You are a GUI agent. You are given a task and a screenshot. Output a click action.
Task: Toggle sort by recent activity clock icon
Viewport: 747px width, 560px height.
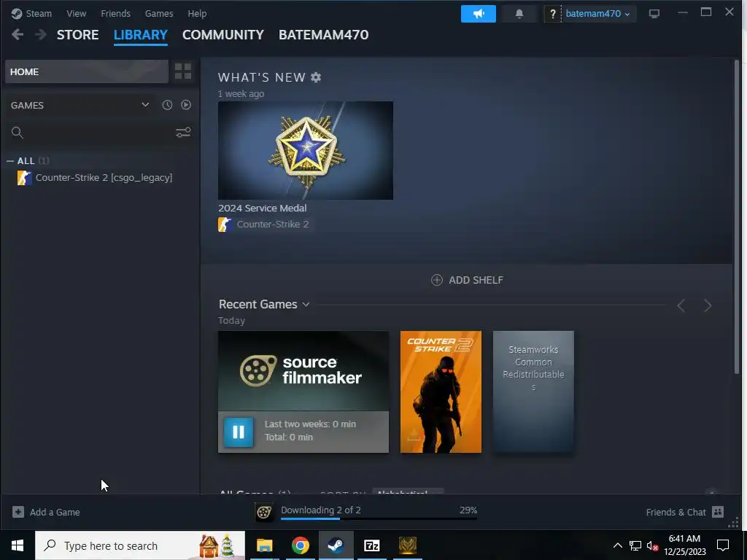(x=167, y=105)
